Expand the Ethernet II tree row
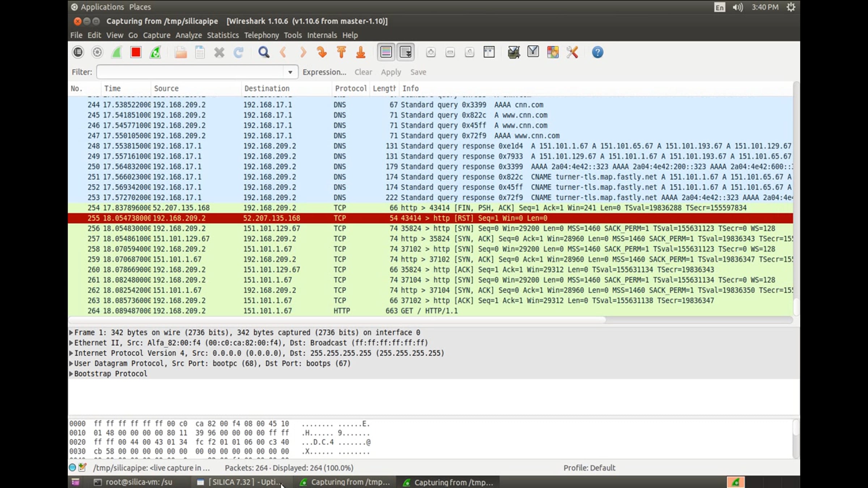The image size is (868, 488). (x=71, y=343)
